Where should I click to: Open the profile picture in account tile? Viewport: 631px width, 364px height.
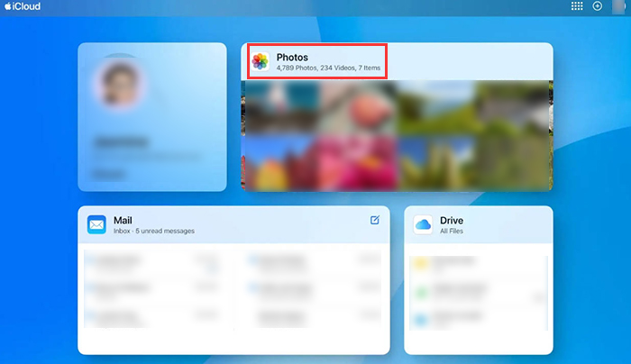[120, 83]
